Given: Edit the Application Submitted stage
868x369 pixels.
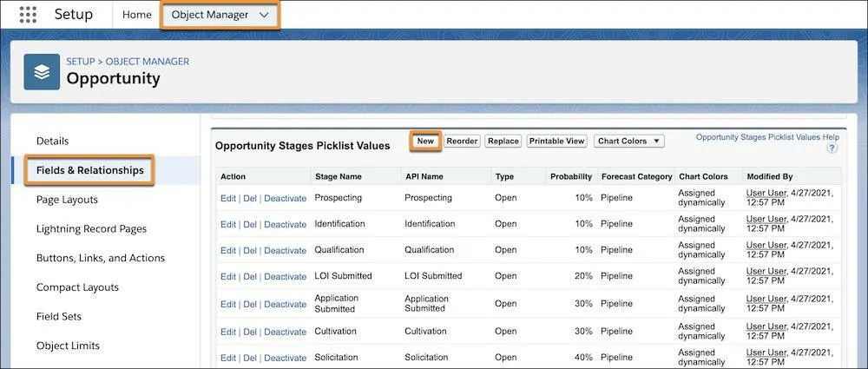Looking at the screenshot, I should click(228, 304).
